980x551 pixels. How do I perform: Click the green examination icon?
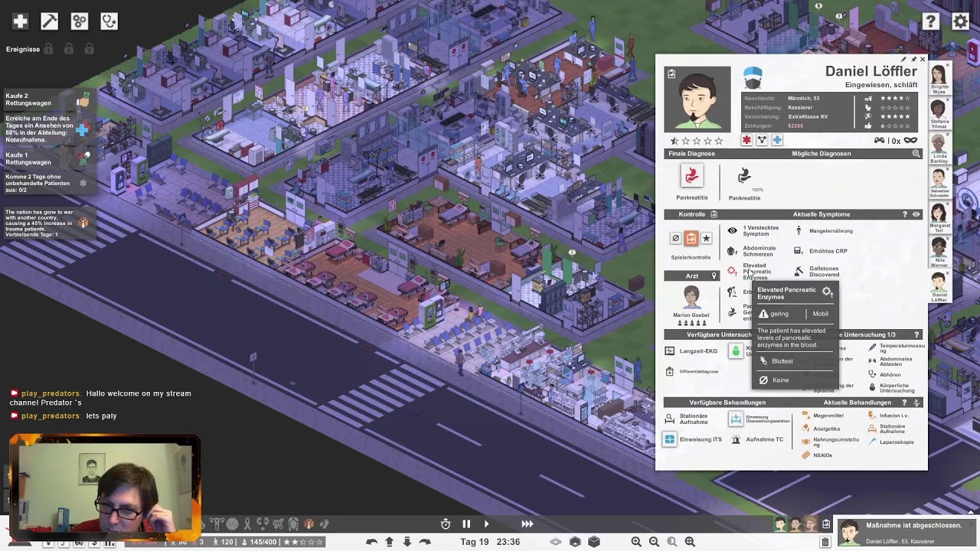tap(736, 350)
